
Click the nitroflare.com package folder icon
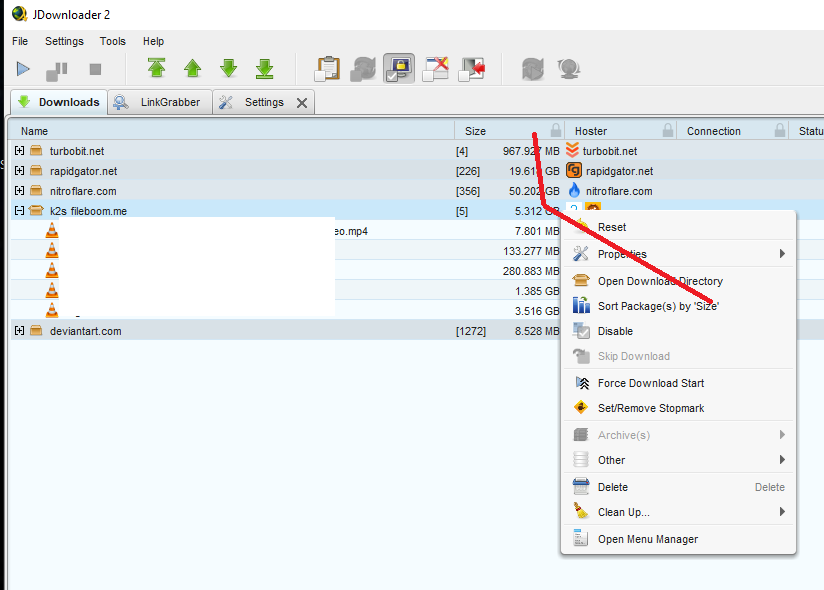point(36,191)
